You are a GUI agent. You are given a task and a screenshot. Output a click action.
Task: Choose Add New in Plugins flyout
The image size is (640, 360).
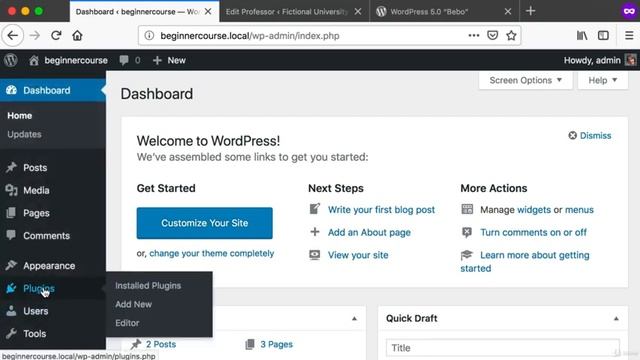[133, 304]
